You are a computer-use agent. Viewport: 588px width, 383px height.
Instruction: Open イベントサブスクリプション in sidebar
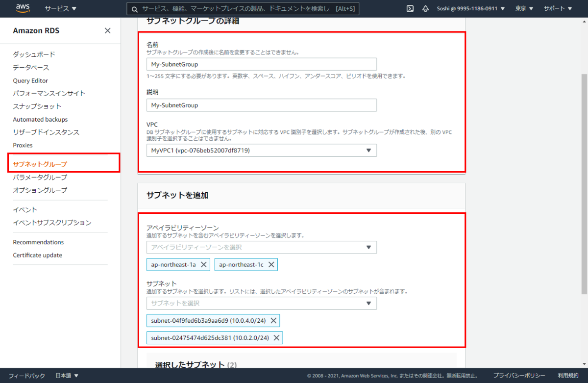[x=52, y=223]
